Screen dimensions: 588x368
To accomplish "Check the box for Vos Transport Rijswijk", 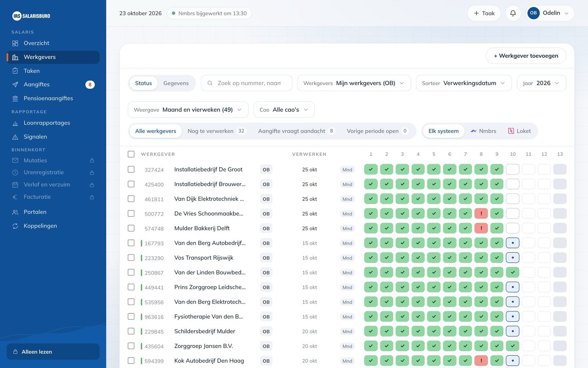I will tap(131, 258).
